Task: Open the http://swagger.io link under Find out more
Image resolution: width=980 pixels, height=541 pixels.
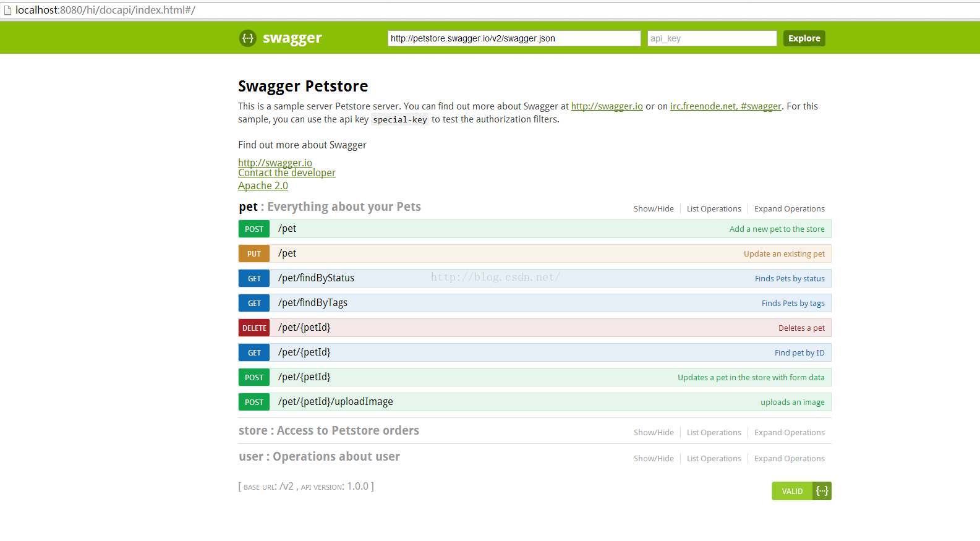Action: (x=275, y=163)
